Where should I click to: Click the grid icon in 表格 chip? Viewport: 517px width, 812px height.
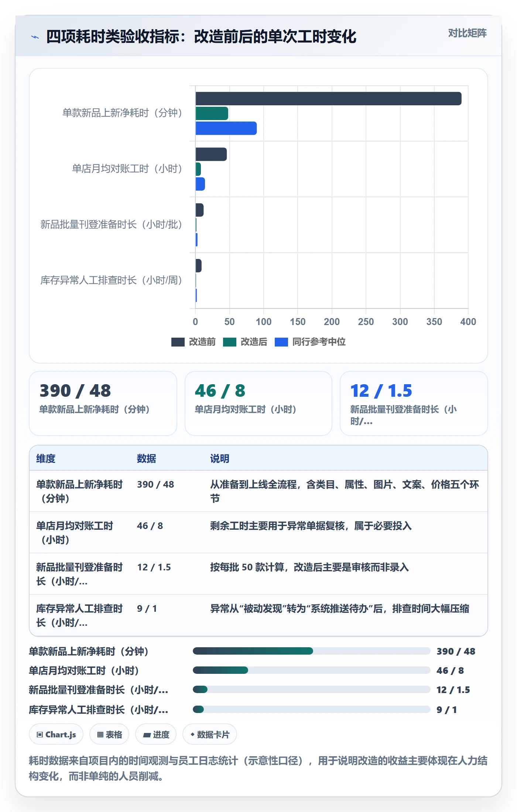pyautogui.click(x=100, y=735)
